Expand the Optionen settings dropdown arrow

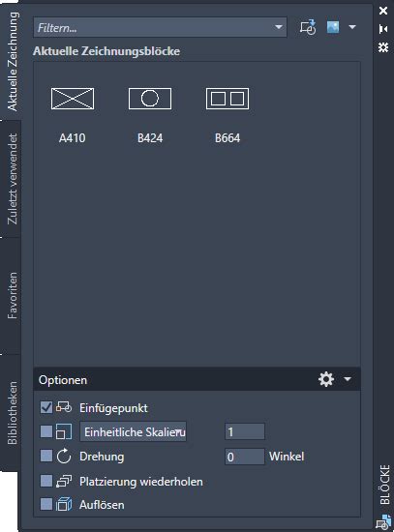pyautogui.click(x=348, y=379)
